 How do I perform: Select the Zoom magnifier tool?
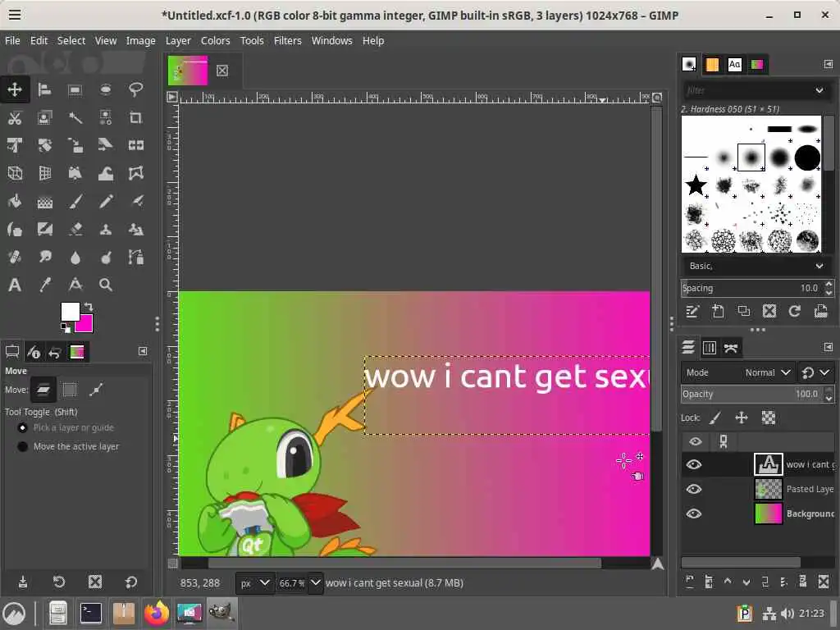point(106,285)
